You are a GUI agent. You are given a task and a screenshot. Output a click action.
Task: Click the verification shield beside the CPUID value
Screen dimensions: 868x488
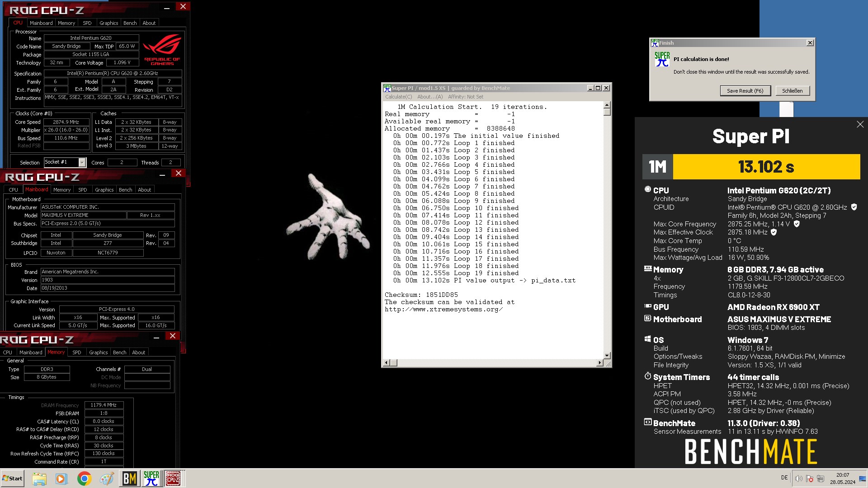point(854,207)
